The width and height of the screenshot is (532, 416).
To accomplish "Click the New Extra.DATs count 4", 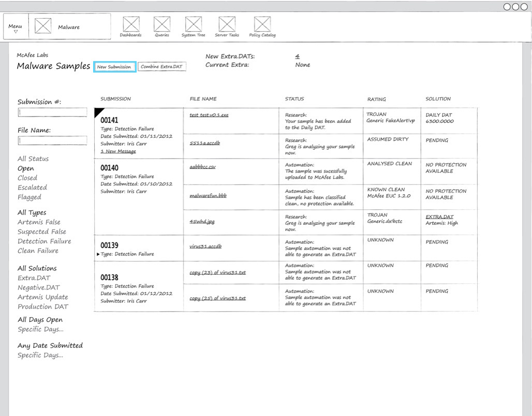I will [298, 56].
